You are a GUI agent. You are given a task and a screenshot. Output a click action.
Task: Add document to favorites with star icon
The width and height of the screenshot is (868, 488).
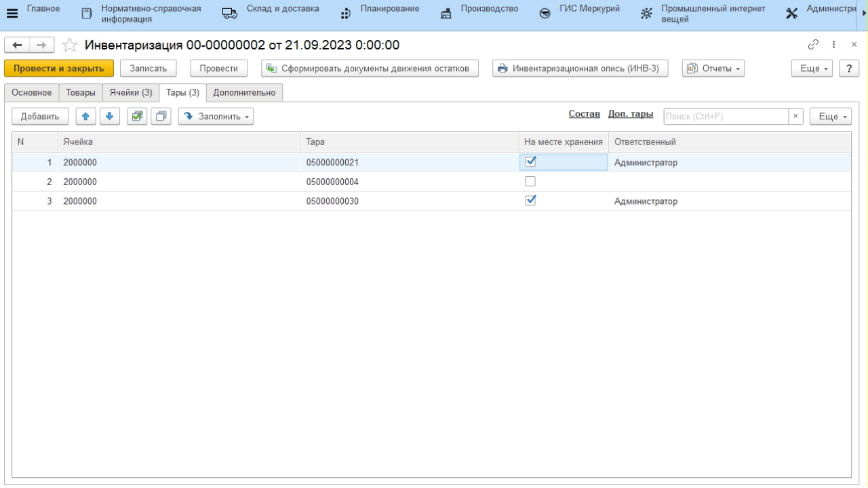tap(68, 45)
